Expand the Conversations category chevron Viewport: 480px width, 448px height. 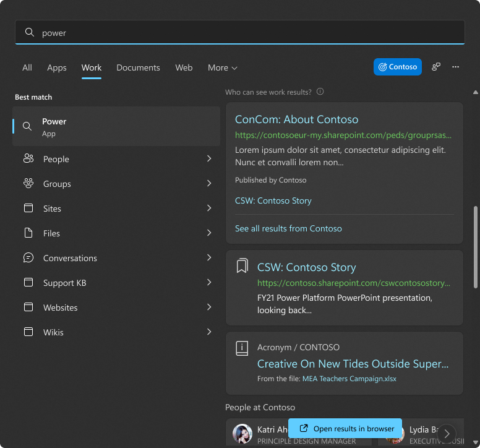209,257
